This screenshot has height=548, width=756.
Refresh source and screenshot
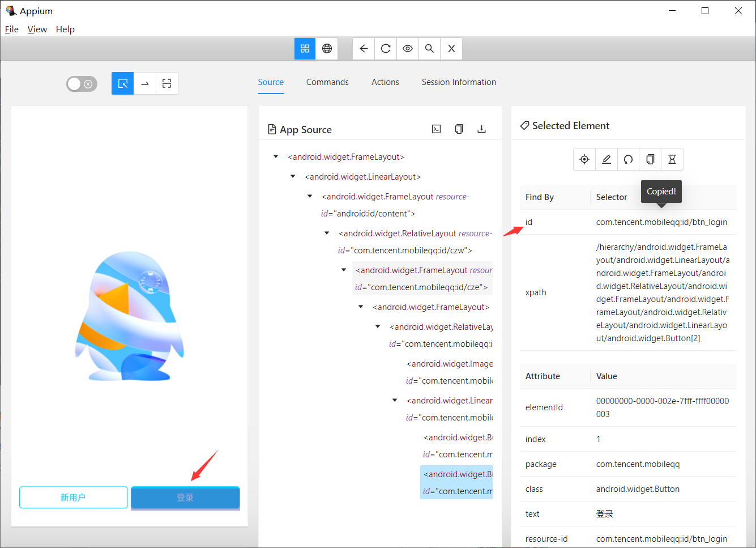click(x=386, y=49)
